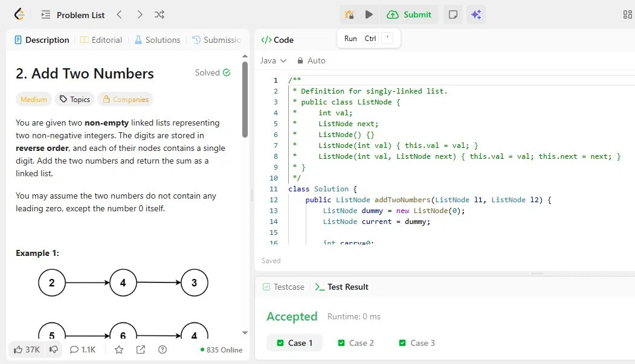Click the 835 Online indicator
Image resolution: width=635 pixels, height=364 pixels.
[x=221, y=350]
